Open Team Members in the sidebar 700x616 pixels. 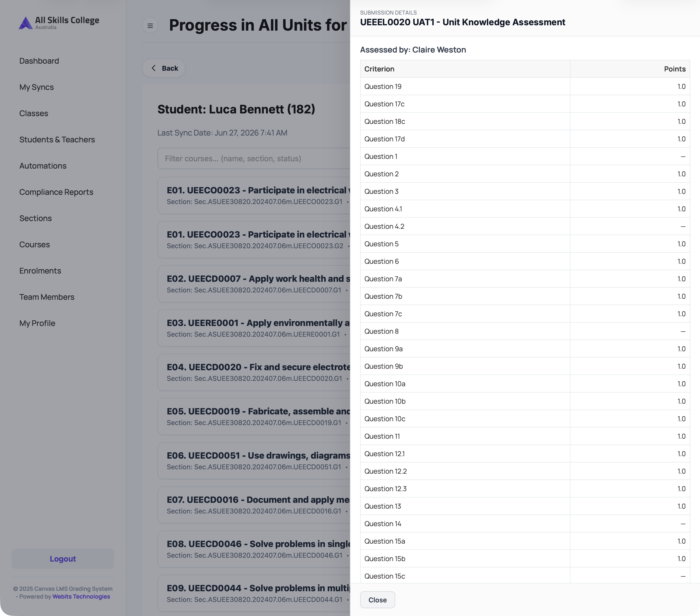pyautogui.click(x=47, y=297)
